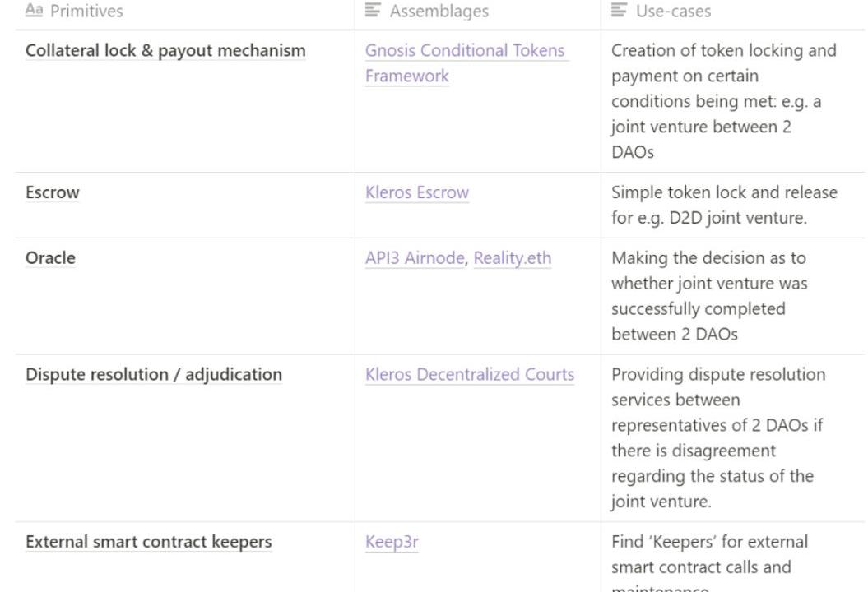The width and height of the screenshot is (868, 592).
Task: Visit the Reality.eth link
Action: point(512,258)
